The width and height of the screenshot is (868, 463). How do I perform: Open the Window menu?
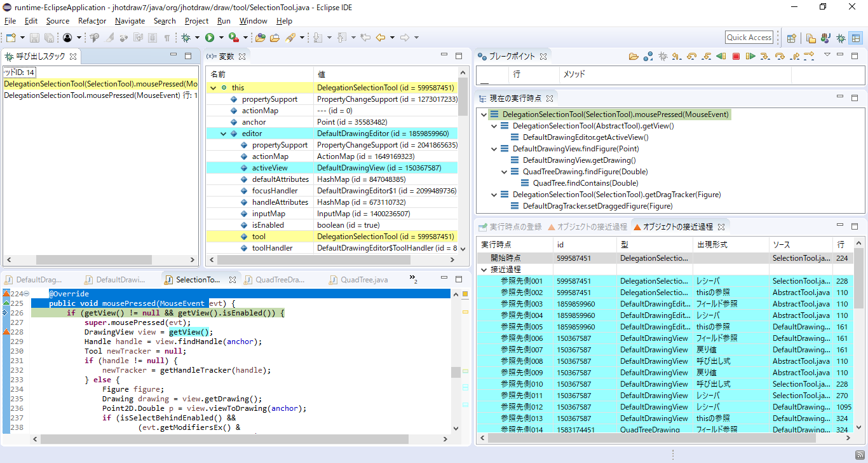click(253, 21)
